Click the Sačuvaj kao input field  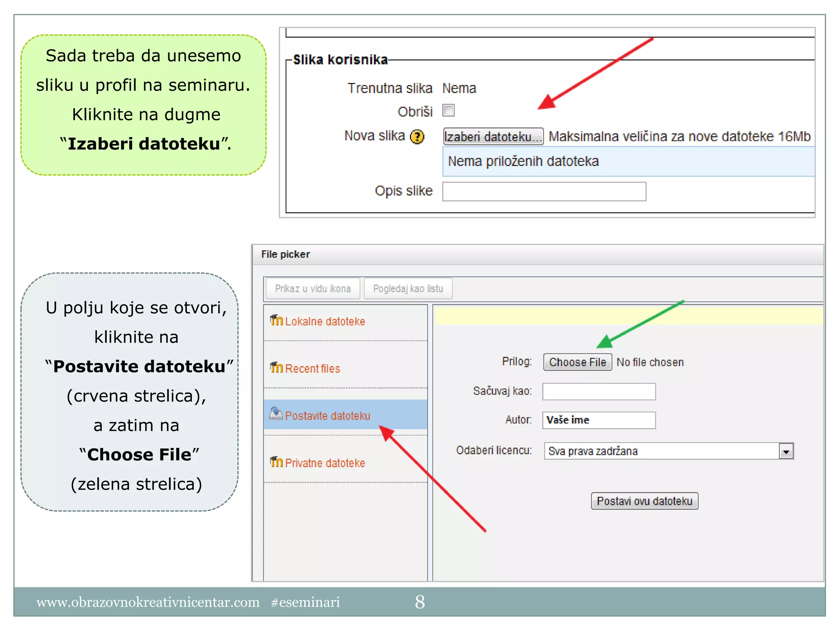[x=598, y=391]
